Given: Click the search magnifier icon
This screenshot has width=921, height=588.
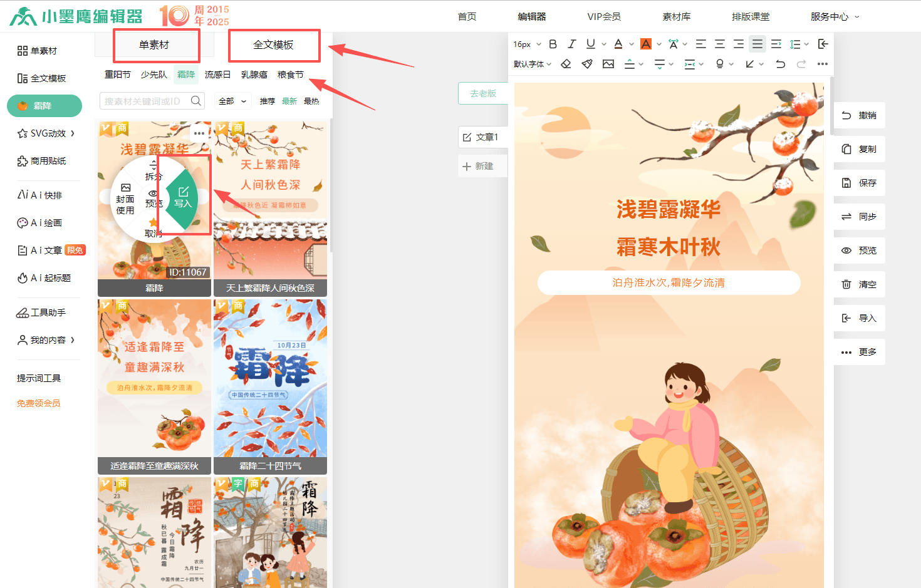Looking at the screenshot, I should (196, 101).
